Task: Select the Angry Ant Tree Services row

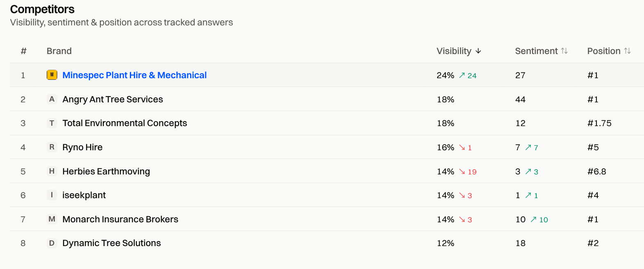Action: pyautogui.click(x=327, y=99)
